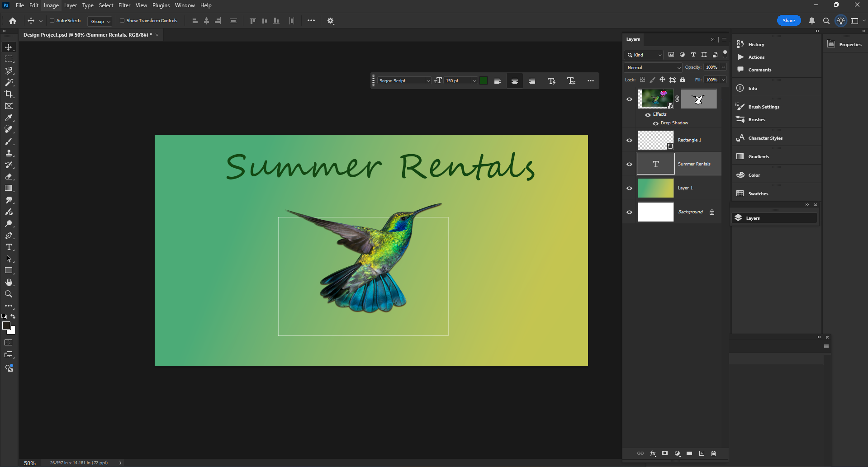Enable the Auto-Select checkbox
Screen dimensions: 868x467
pyautogui.click(x=52, y=21)
